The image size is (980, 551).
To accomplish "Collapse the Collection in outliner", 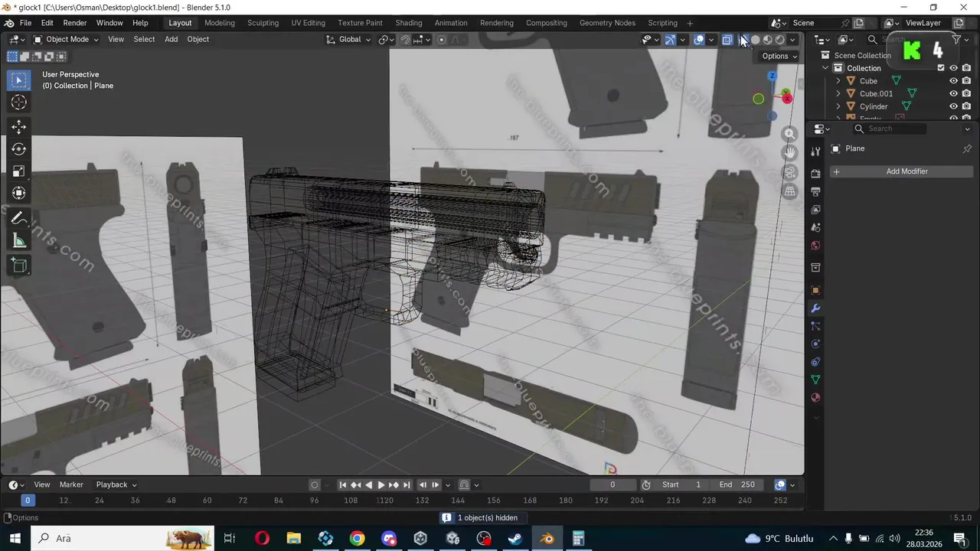I will [825, 68].
